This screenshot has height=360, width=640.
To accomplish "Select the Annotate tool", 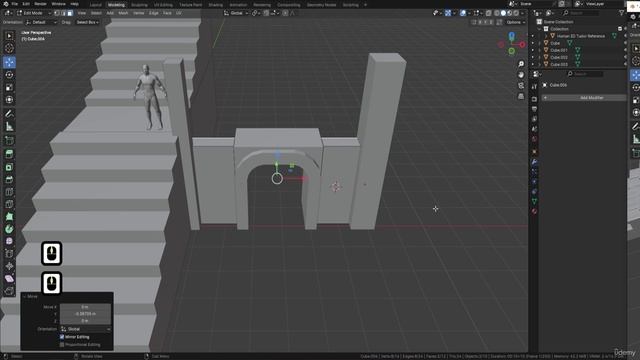I will point(9,114).
